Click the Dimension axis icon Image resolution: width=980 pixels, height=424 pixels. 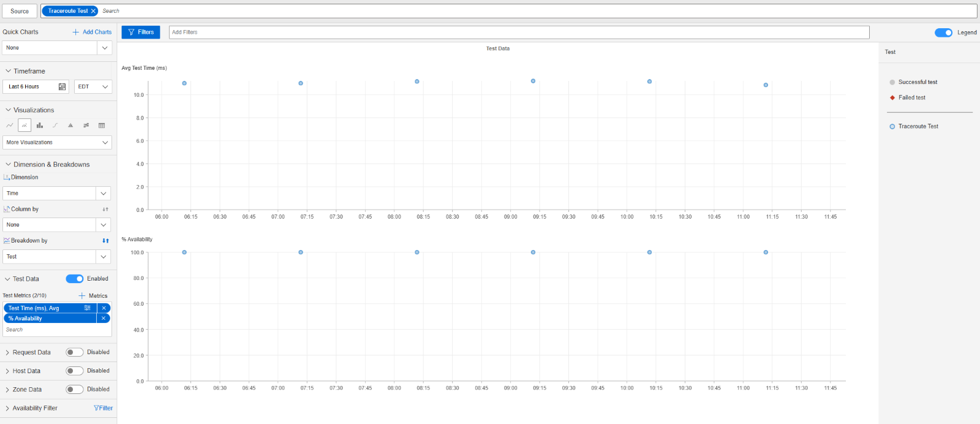7,178
